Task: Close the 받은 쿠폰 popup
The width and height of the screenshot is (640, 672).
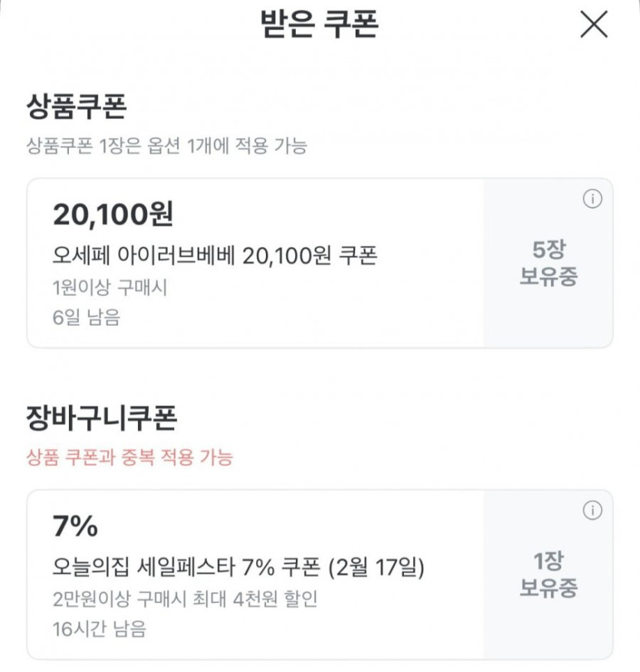Action: [x=593, y=25]
